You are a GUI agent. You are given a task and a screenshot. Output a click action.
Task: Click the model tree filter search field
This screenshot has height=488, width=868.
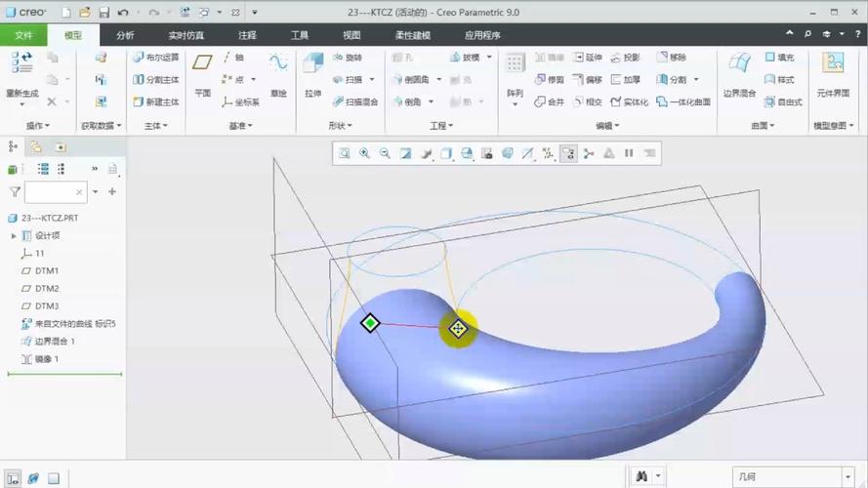[x=56, y=192]
